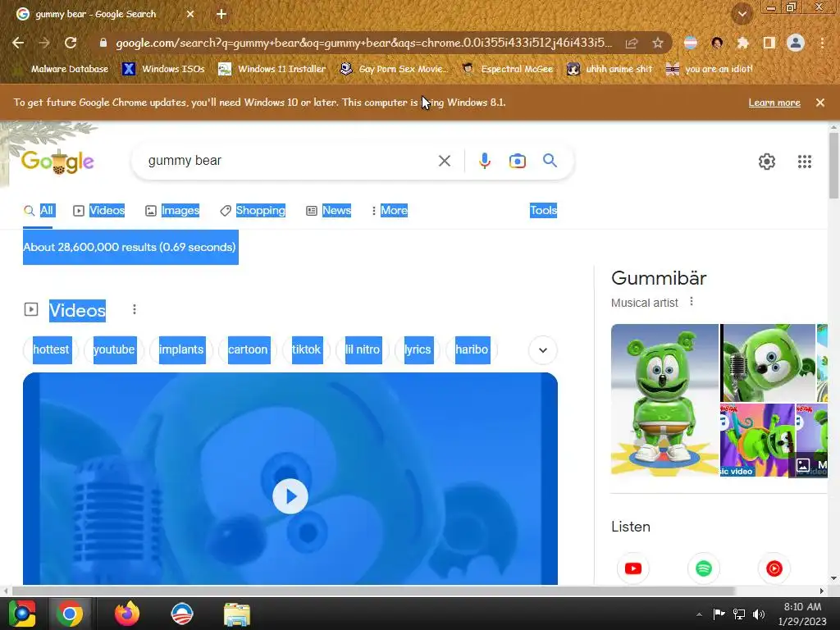Viewport: 840px width, 630px height.
Task: Select the All results tab
Action: [x=39, y=211]
